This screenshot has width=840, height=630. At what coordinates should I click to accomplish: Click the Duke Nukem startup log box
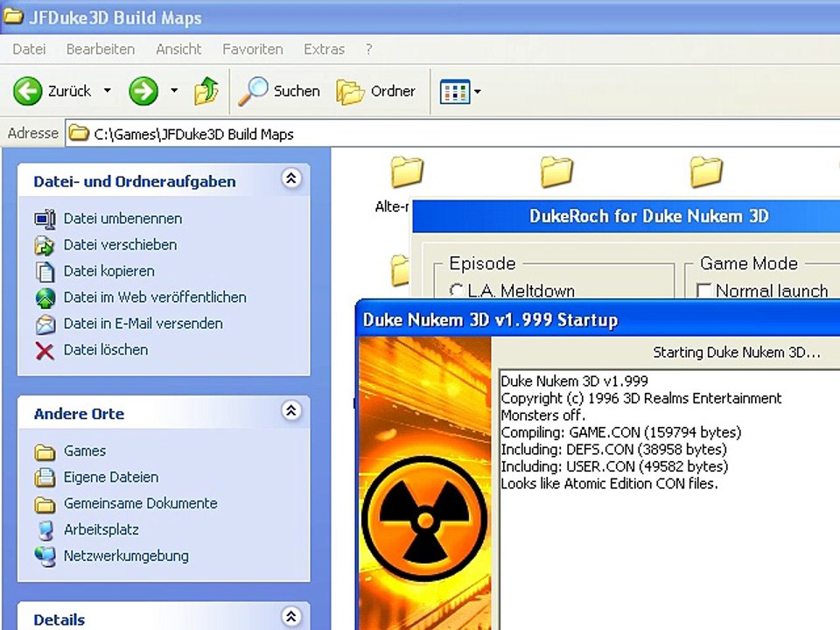point(669,500)
